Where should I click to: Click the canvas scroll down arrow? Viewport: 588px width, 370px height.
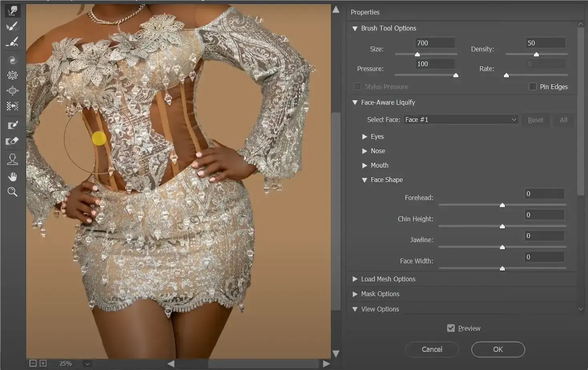[x=336, y=354]
